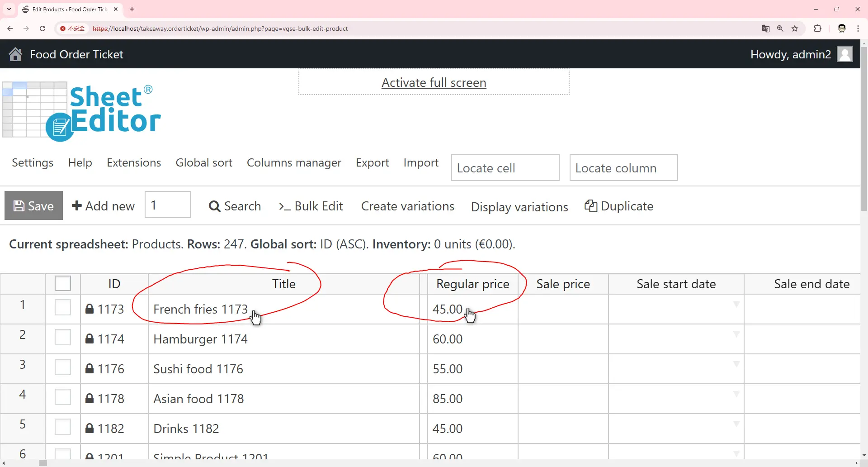Select the checkbox for Sushi food row
Viewport: 868px width, 467px height.
click(63, 367)
